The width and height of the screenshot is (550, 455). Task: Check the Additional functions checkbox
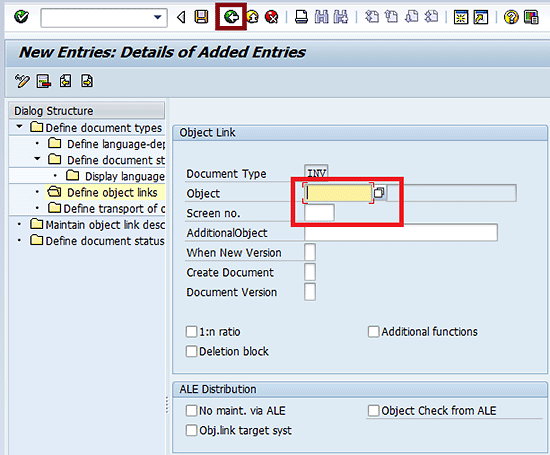point(373,332)
